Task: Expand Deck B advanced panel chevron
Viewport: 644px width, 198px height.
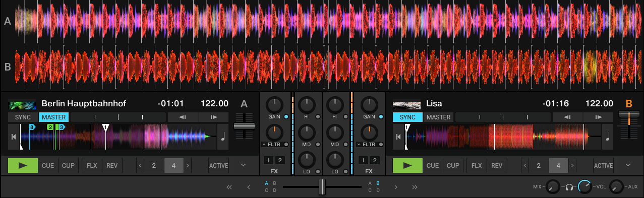Action: [x=628, y=165]
